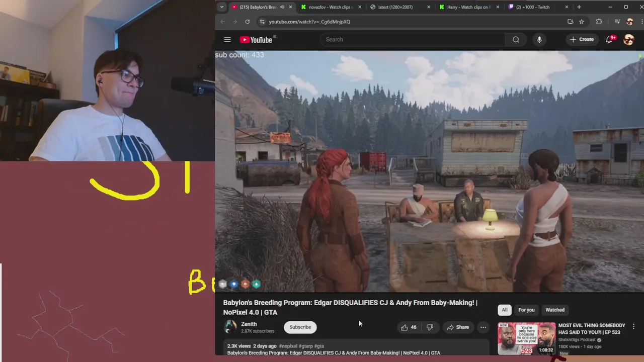Like the video with thumbs up
This screenshot has height=362, width=644.
point(409,327)
